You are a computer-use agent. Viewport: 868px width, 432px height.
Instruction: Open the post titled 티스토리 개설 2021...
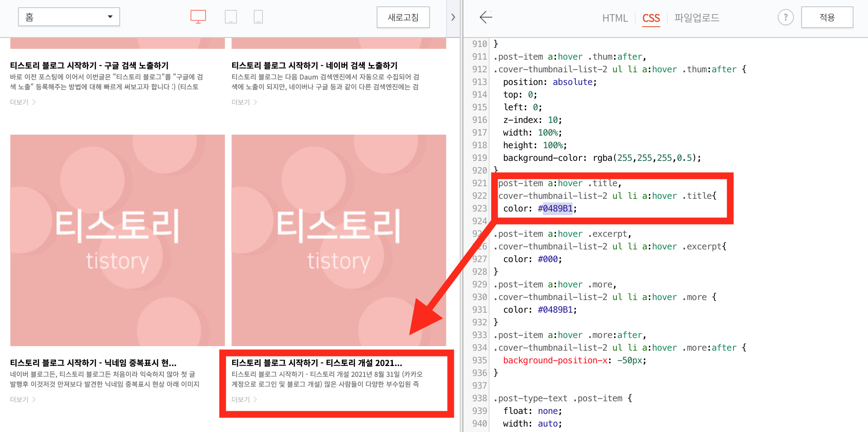(317, 363)
